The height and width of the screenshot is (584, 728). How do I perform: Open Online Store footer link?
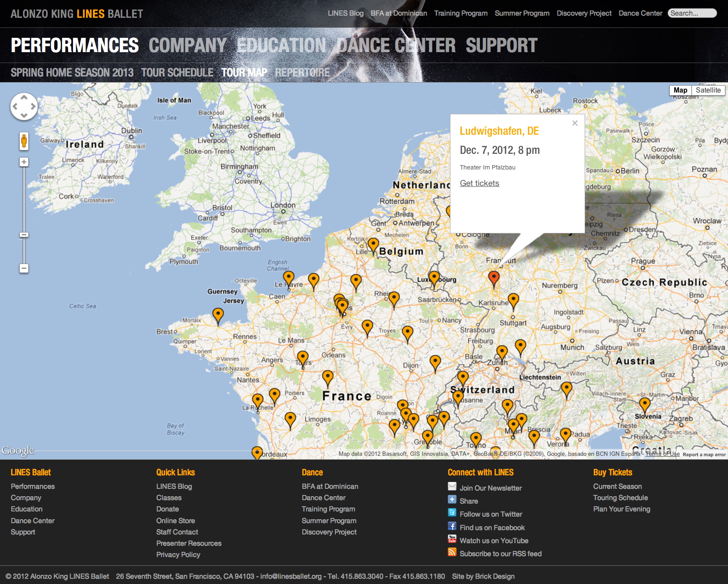click(175, 521)
